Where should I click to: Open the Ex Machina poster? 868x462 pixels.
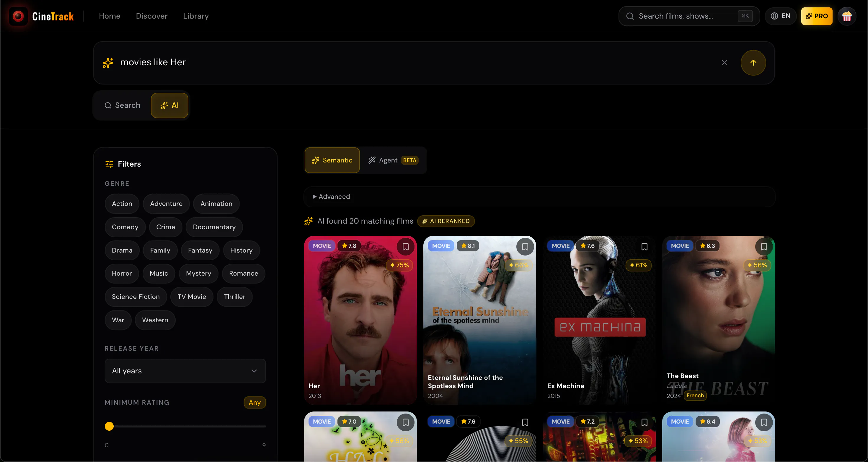pos(599,320)
